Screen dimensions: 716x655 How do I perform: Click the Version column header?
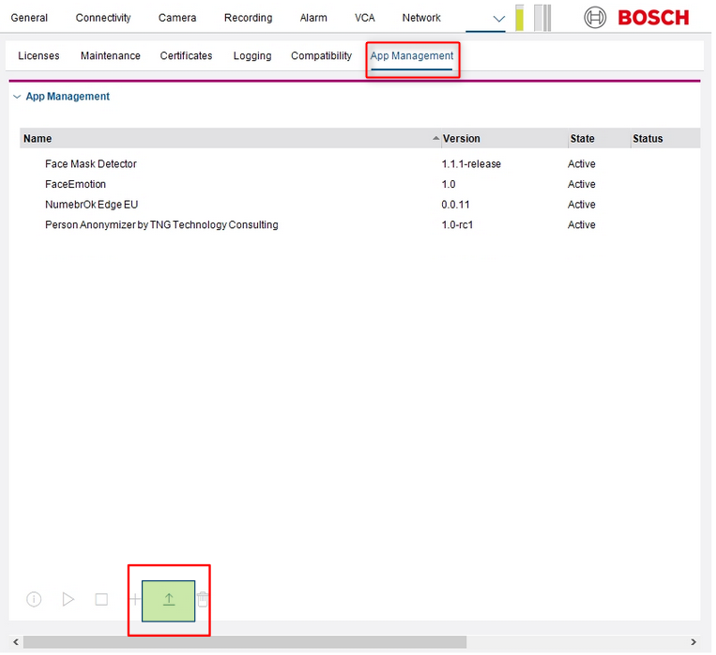(462, 139)
